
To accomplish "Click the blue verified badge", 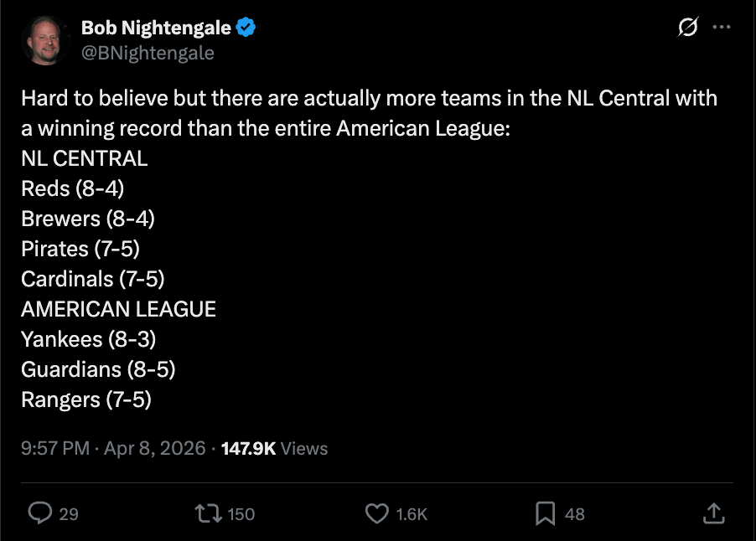I will click(x=246, y=28).
